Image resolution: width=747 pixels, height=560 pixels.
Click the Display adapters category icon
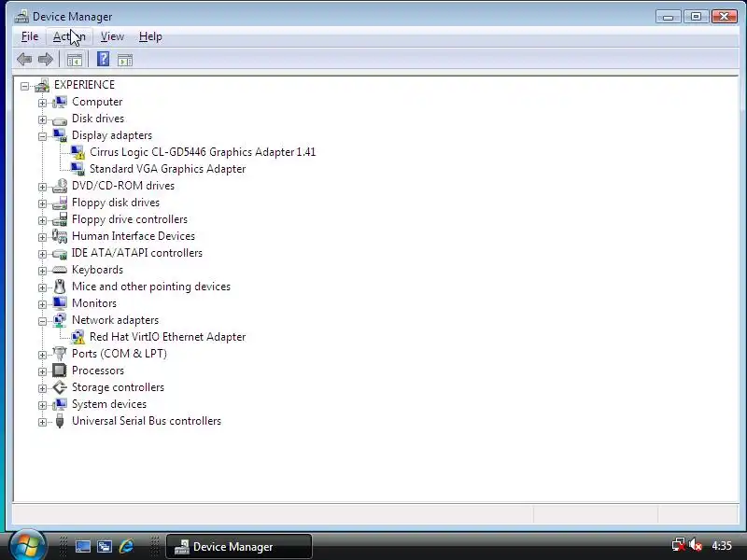click(60, 135)
